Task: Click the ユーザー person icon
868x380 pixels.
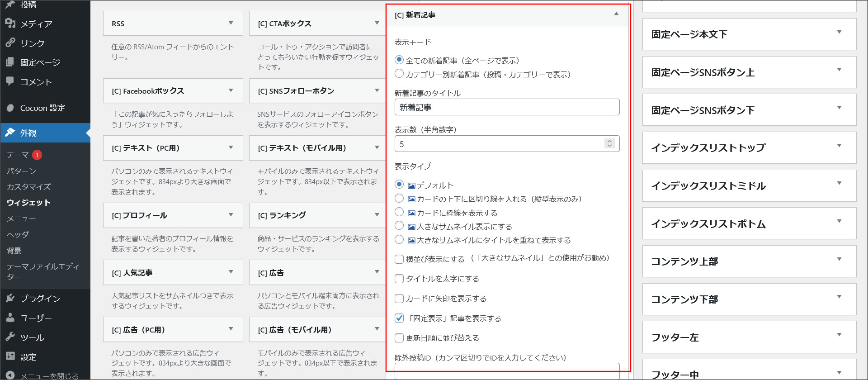Action: coord(10,318)
